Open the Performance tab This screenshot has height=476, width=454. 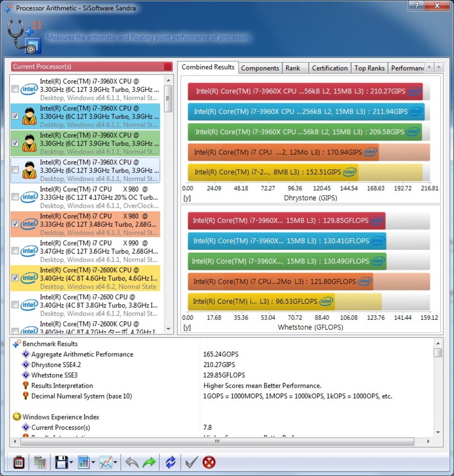(407, 68)
